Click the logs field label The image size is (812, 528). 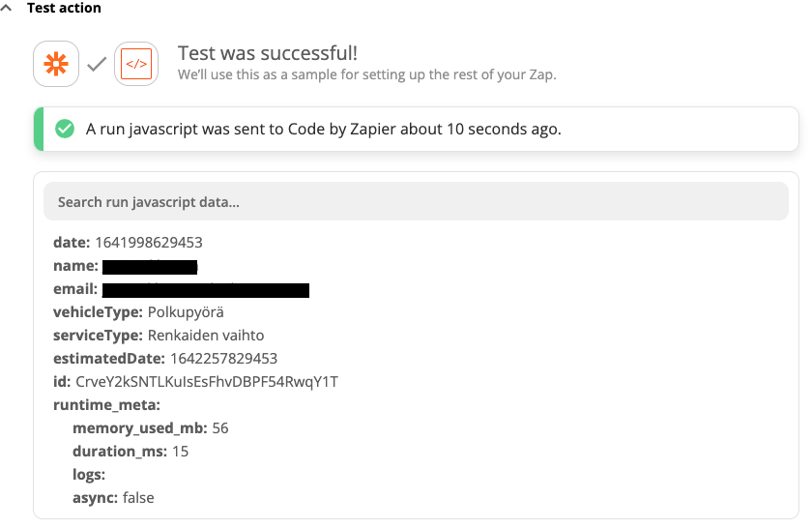tap(89, 475)
